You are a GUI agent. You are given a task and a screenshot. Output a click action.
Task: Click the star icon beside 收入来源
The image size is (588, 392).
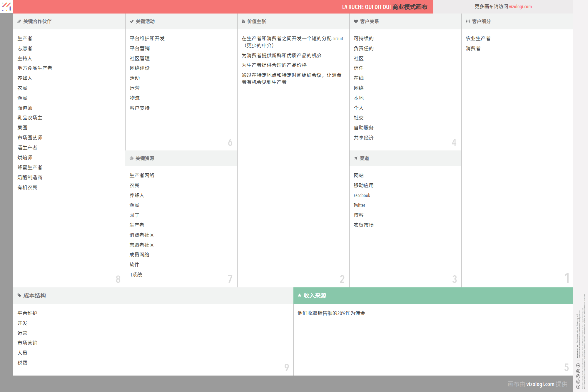(300, 295)
